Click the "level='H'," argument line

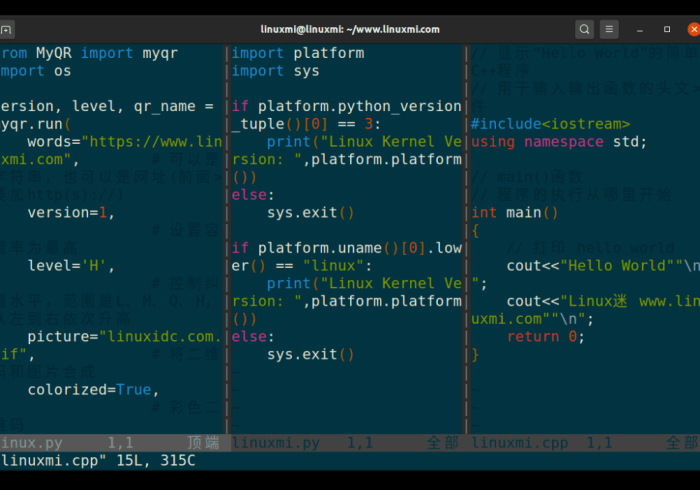click(71, 266)
